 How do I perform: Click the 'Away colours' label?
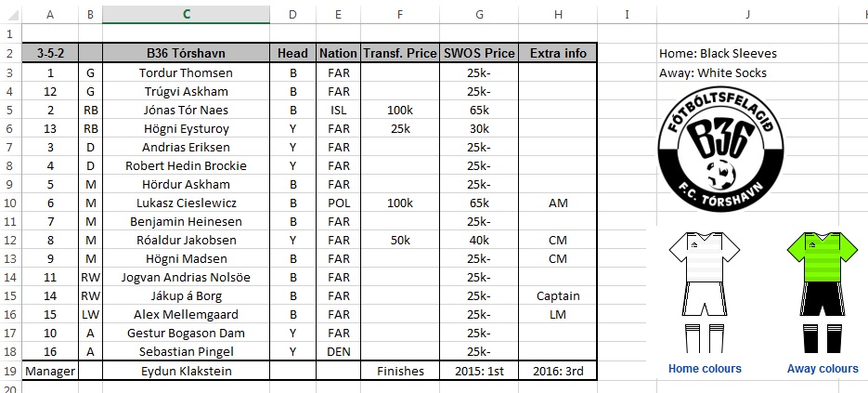point(823,369)
